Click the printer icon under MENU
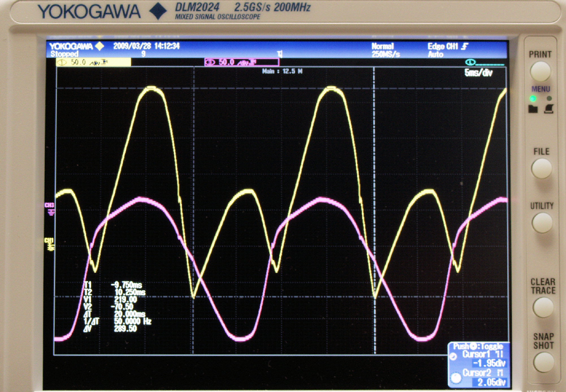Screen dimensions: 566x392 [x=549, y=109]
